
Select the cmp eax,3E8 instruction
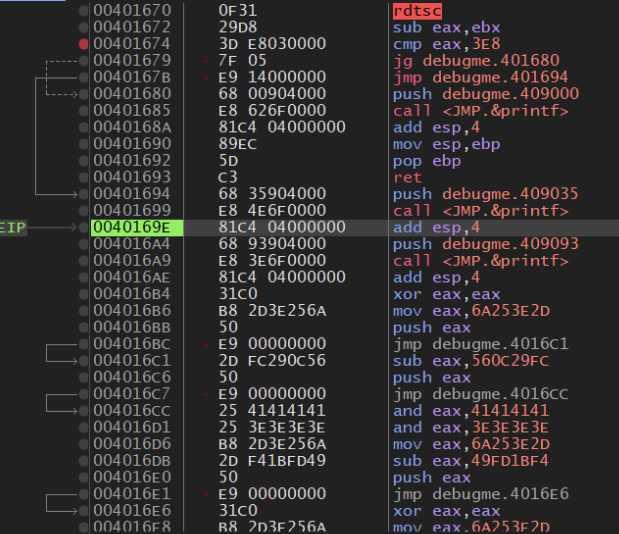tap(446, 44)
